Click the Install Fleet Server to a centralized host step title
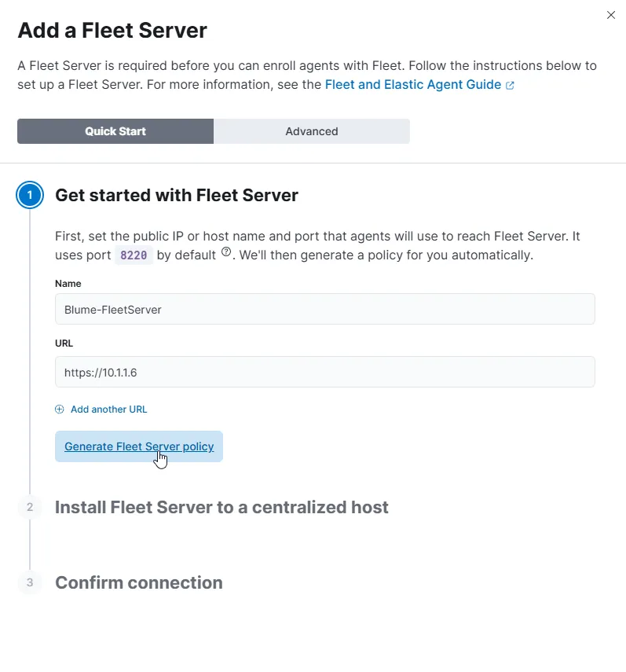Viewport: 626px width, 672px height. coord(221,507)
